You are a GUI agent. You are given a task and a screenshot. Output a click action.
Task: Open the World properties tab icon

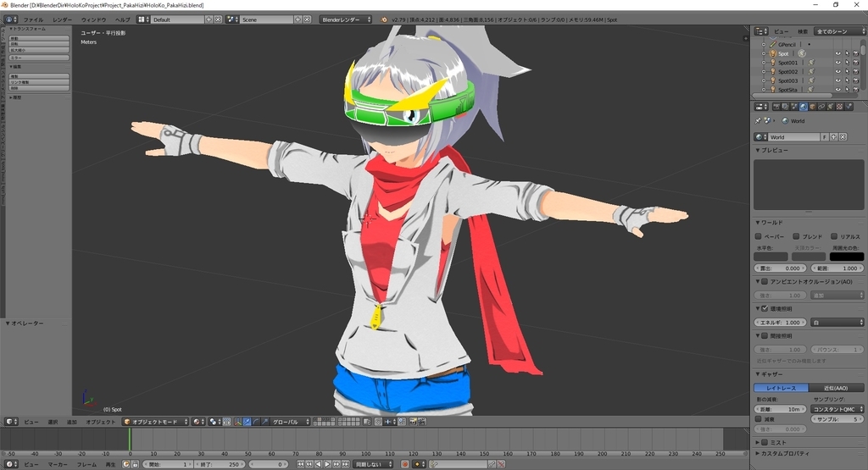click(804, 107)
